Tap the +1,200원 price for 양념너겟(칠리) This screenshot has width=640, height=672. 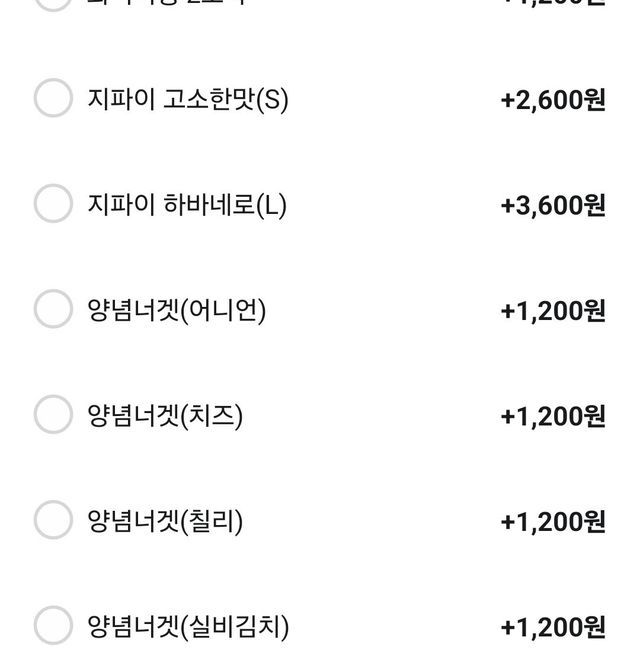553,522
